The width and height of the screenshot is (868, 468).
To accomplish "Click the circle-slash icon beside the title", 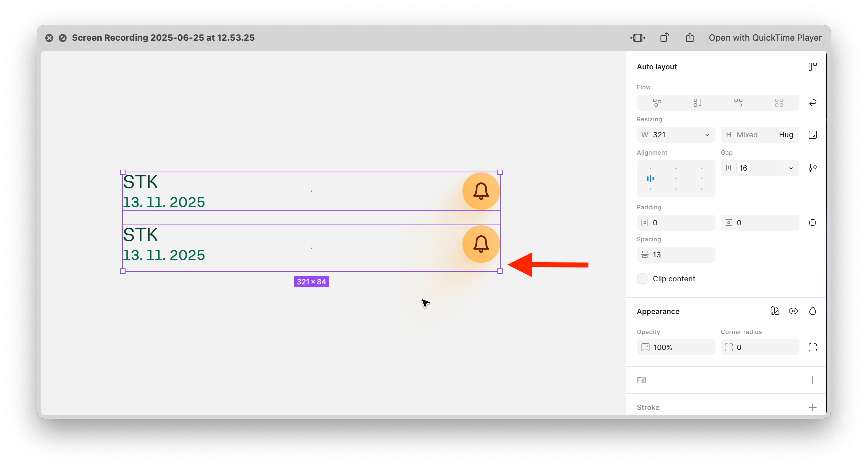I will point(63,38).
